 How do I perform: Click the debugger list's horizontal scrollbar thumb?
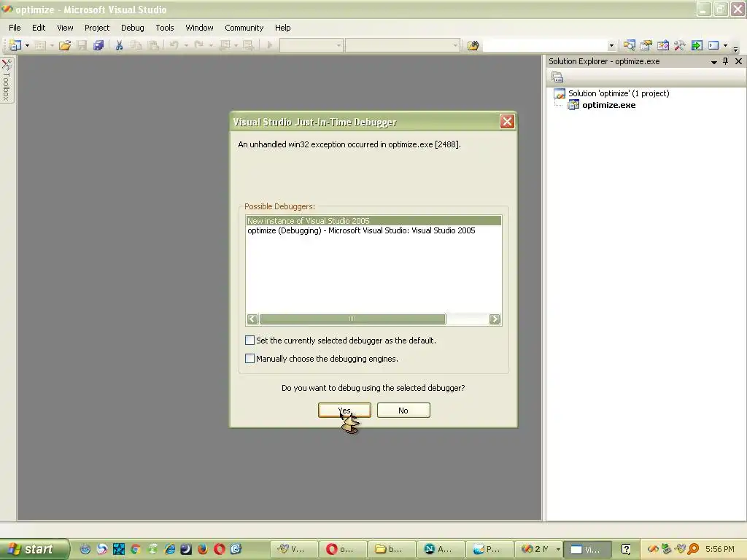coord(352,319)
